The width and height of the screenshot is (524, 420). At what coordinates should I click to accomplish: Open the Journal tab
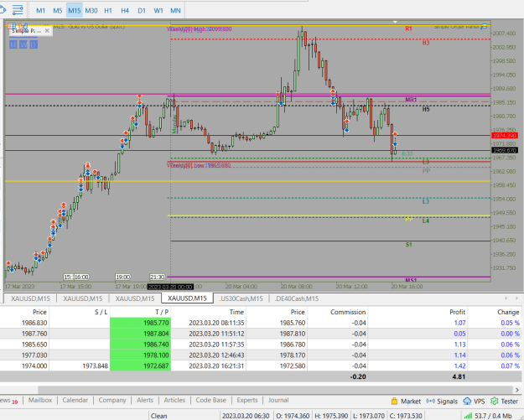pos(278,400)
